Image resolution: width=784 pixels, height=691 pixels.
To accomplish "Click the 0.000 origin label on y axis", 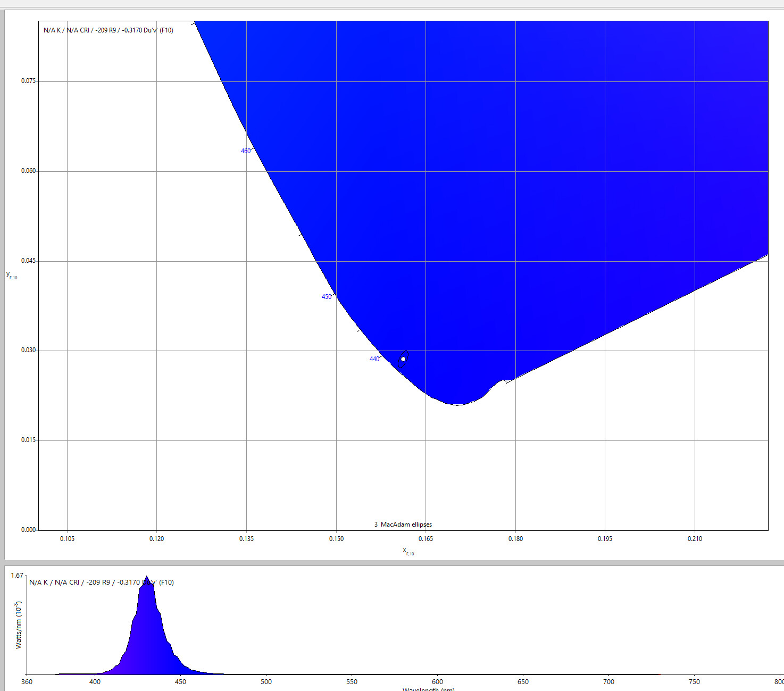I will tap(29, 530).
